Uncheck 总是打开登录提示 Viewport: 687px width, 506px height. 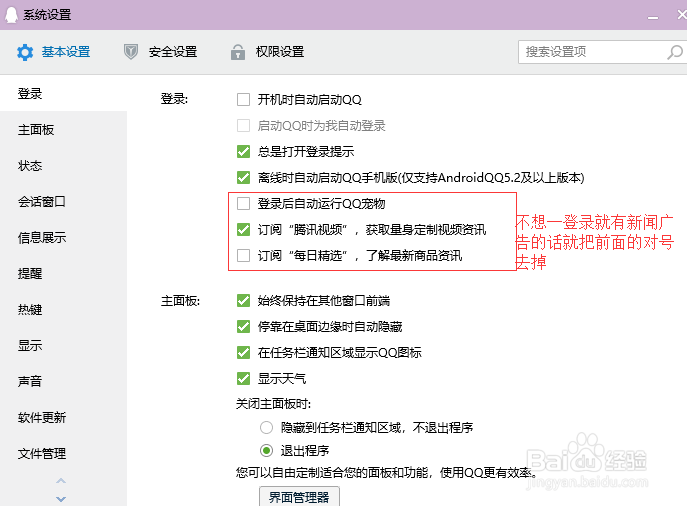tap(243, 152)
